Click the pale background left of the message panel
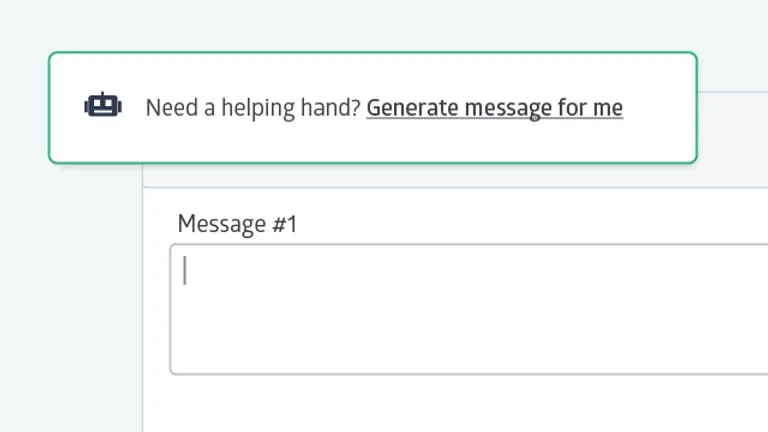 pyautogui.click(x=70, y=300)
